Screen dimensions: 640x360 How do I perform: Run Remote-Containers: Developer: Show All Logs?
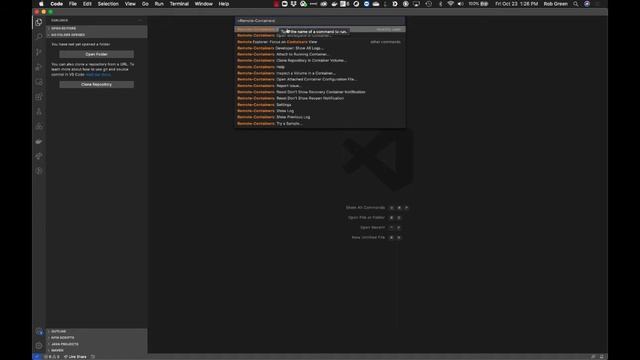coord(320,48)
